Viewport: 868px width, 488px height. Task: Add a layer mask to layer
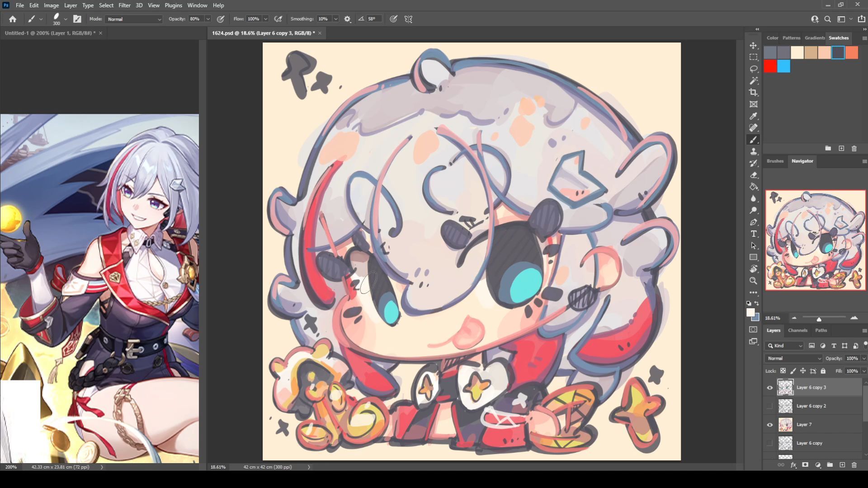805,465
